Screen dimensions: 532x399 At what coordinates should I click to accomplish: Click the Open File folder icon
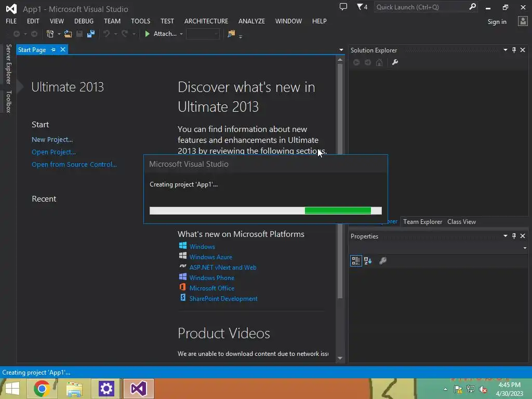[68, 34]
